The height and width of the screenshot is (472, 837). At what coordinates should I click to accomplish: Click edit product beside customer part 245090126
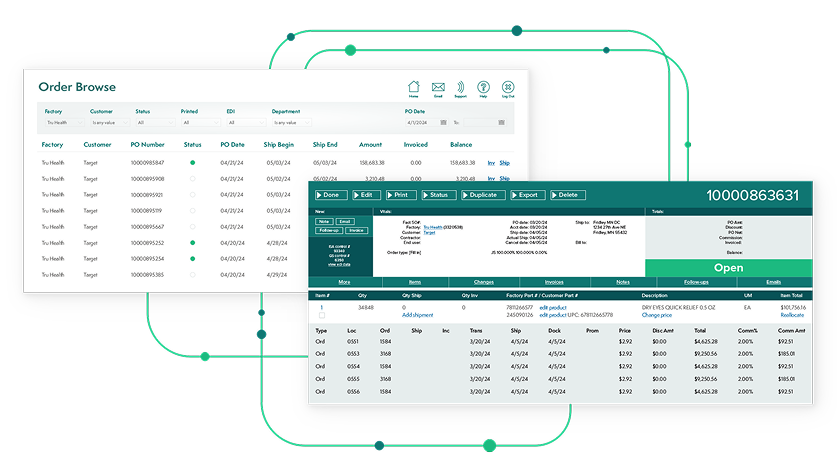coord(552,316)
